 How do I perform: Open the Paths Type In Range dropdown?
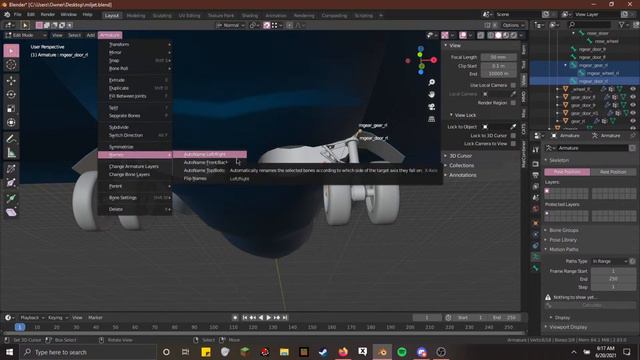point(609,261)
